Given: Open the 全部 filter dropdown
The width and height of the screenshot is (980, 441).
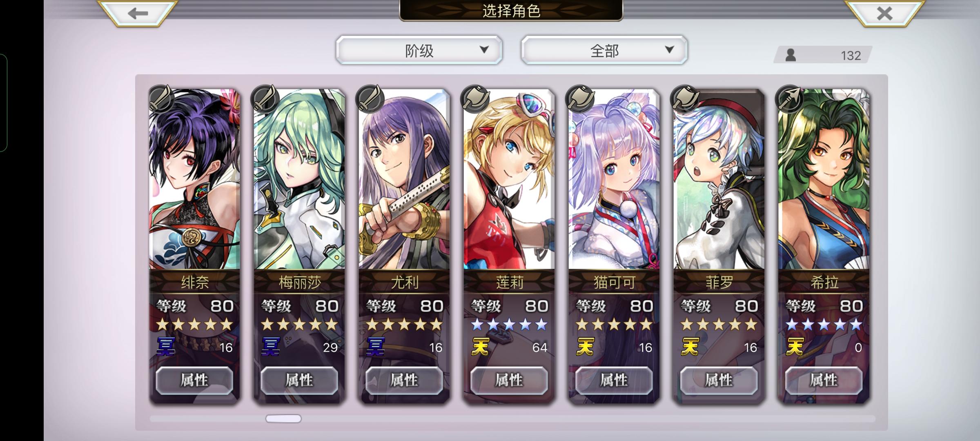Looking at the screenshot, I should pyautogui.click(x=604, y=50).
